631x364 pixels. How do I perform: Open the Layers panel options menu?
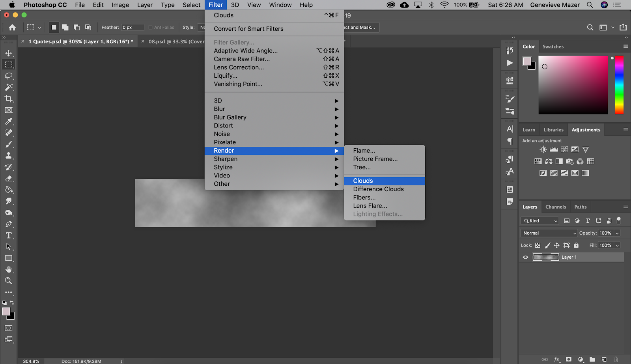(625, 207)
